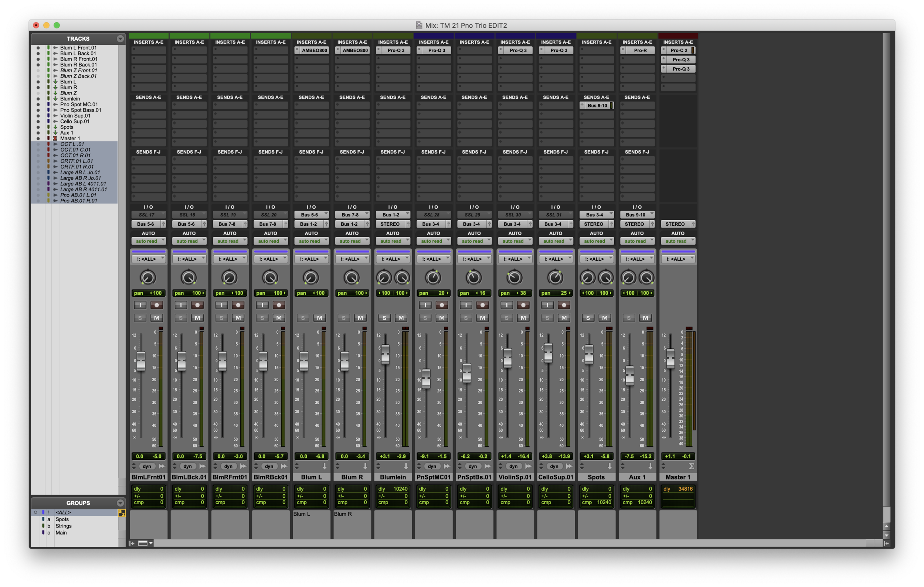Open the Bus 9-10 send on Spots
Screen dimensions: 924x587
click(597, 105)
